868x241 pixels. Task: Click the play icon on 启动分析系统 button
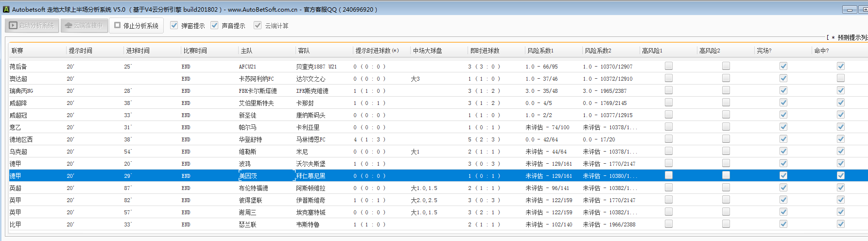(x=13, y=25)
